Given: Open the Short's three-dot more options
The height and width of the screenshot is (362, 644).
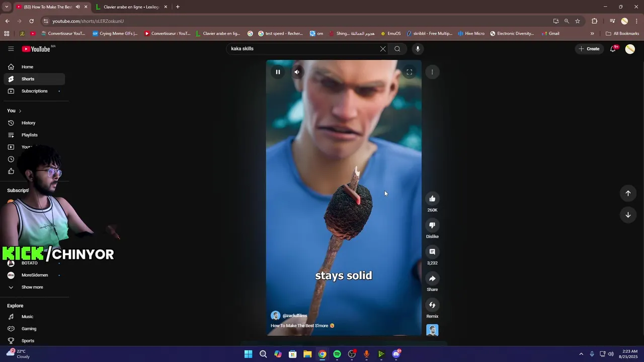Looking at the screenshot, I should pos(432,72).
